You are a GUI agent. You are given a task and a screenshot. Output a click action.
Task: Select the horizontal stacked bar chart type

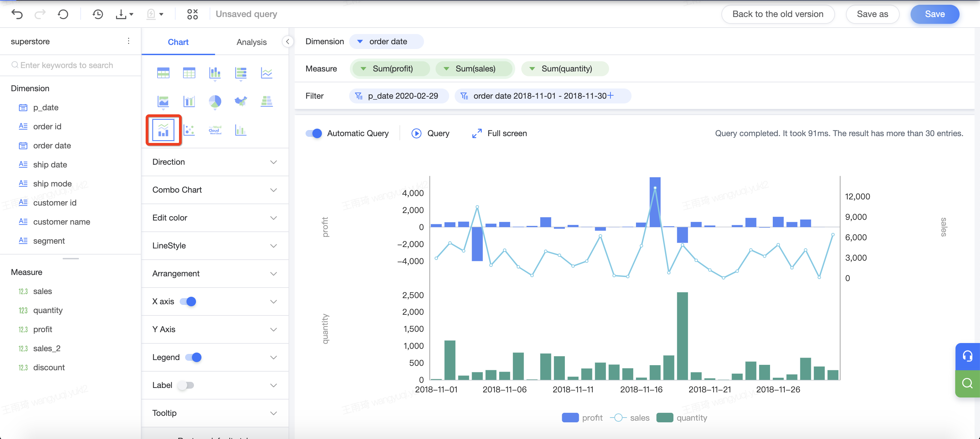click(x=241, y=73)
